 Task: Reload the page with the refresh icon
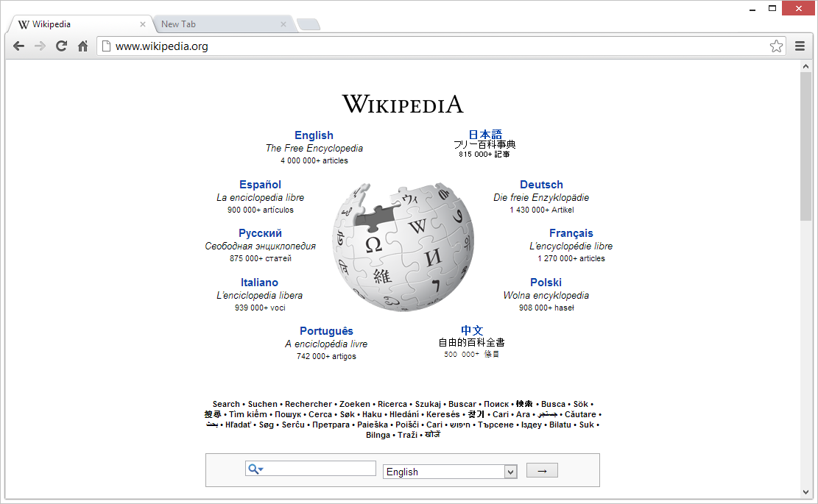pos(61,46)
